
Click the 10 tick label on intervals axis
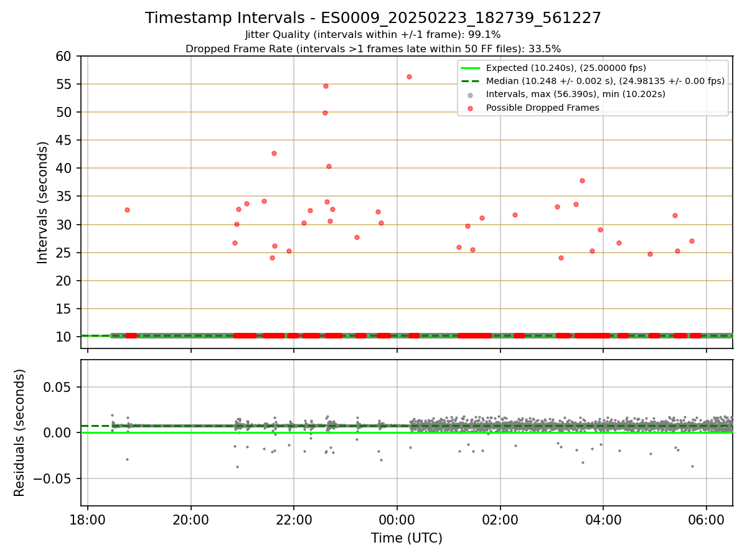point(65,337)
